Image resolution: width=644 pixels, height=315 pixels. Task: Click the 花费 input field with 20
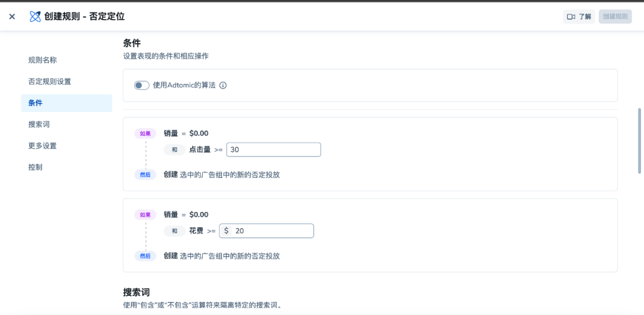click(267, 231)
